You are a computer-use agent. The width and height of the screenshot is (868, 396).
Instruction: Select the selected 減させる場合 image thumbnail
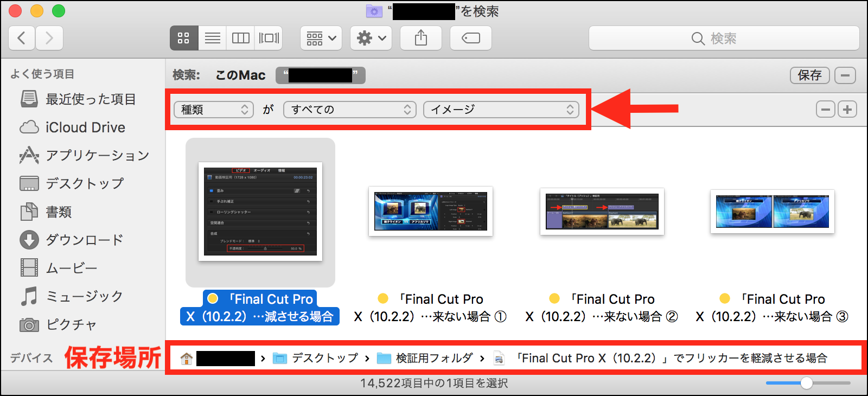tap(260, 212)
